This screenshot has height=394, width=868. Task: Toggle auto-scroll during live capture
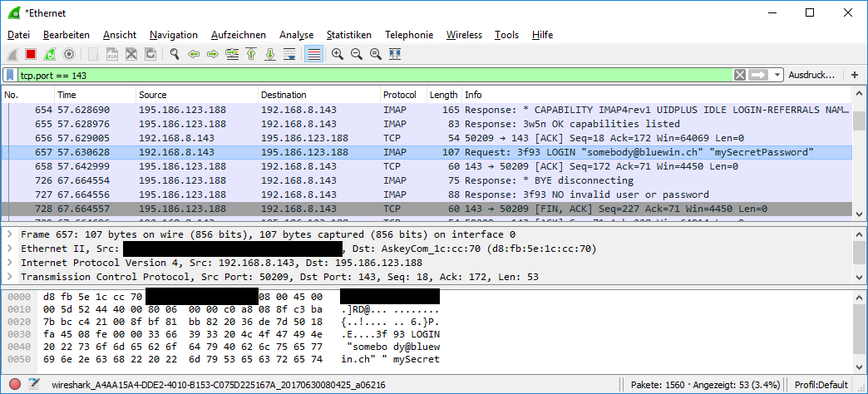[289, 54]
